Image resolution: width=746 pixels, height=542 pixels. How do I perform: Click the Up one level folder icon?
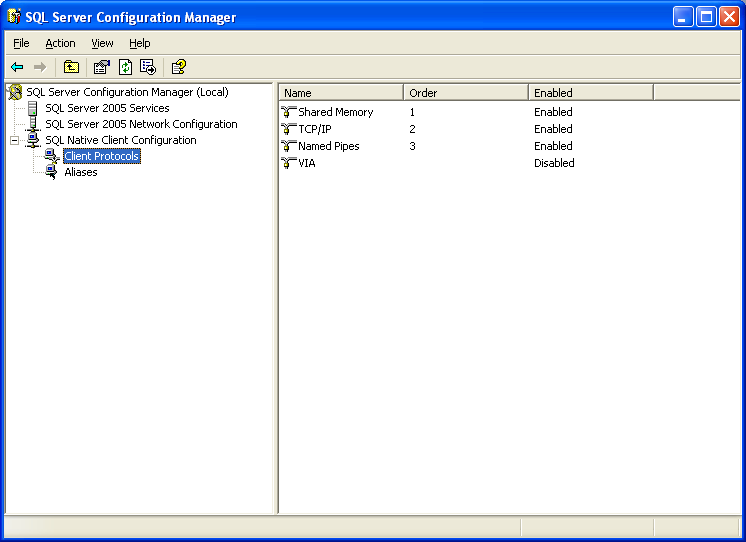point(71,67)
